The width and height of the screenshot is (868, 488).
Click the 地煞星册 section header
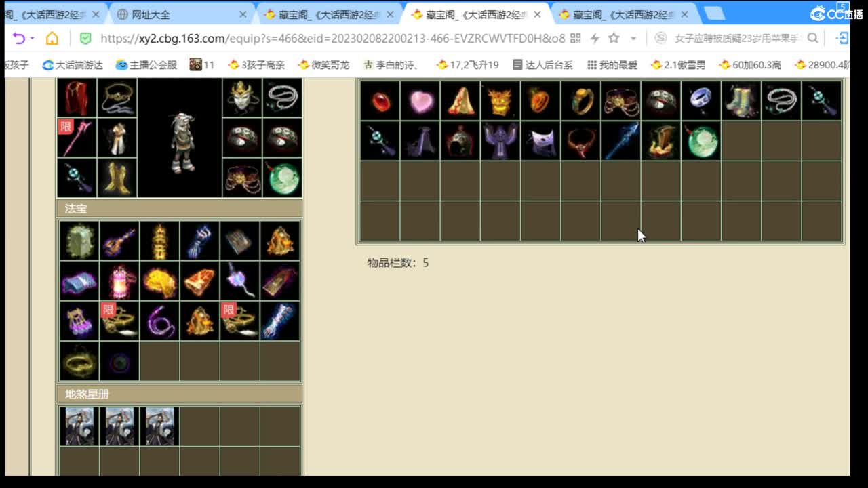tap(180, 394)
